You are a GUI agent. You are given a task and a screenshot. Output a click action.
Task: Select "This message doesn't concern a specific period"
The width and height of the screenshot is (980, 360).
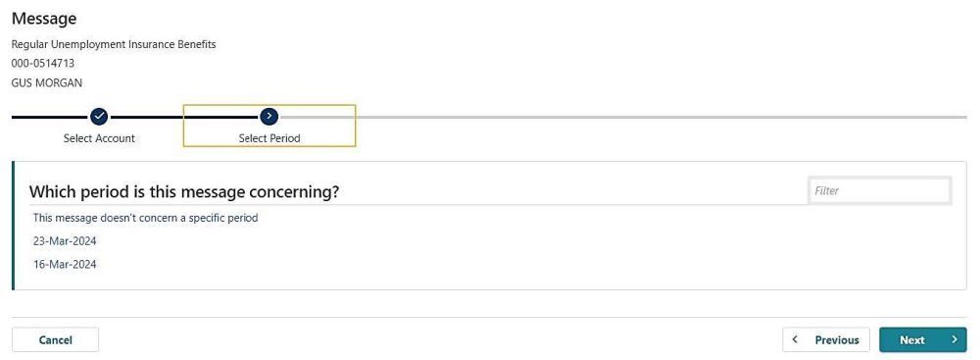click(146, 218)
